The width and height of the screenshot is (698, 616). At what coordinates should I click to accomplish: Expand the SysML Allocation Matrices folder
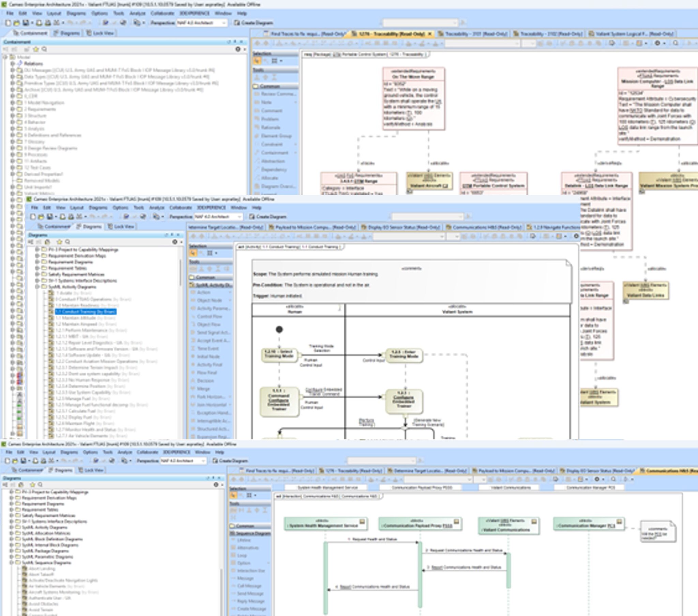click(11, 533)
